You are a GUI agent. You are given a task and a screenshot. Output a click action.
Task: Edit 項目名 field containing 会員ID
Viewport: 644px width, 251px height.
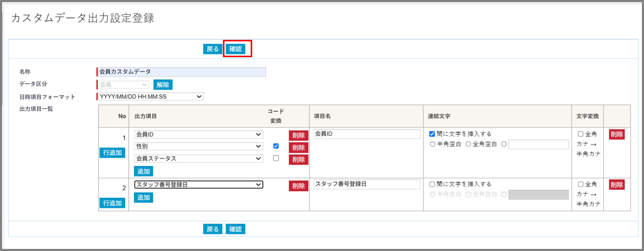pos(367,134)
